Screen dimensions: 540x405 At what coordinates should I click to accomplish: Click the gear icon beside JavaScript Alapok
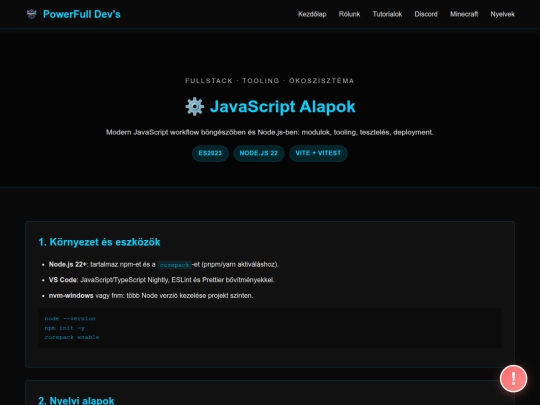[195, 106]
